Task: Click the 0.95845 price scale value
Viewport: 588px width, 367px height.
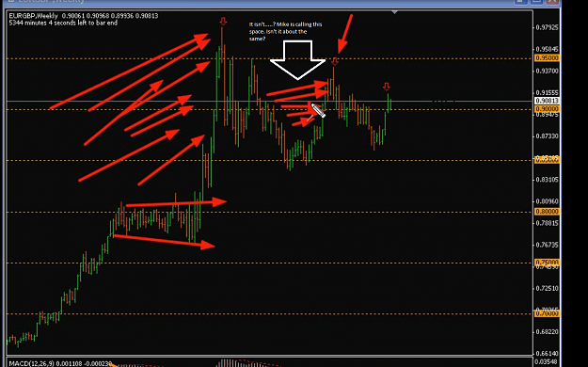Action: coord(548,49)
